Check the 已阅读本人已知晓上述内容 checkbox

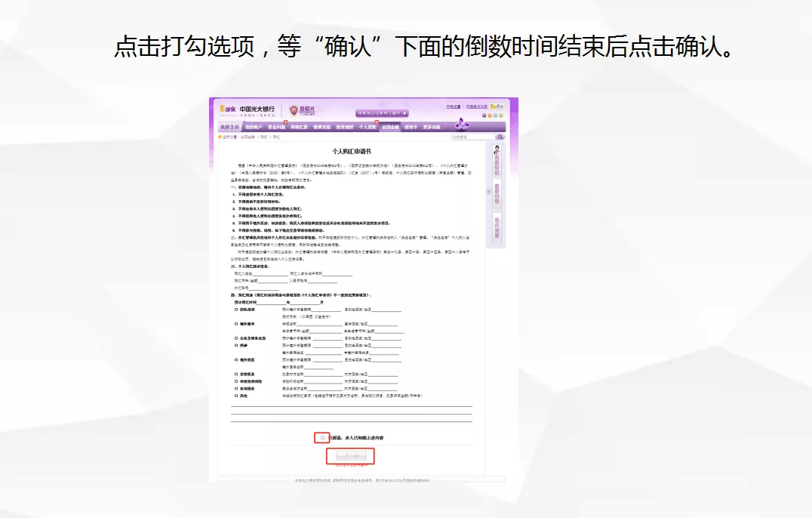pyautogui.click(x=322, y=436)
